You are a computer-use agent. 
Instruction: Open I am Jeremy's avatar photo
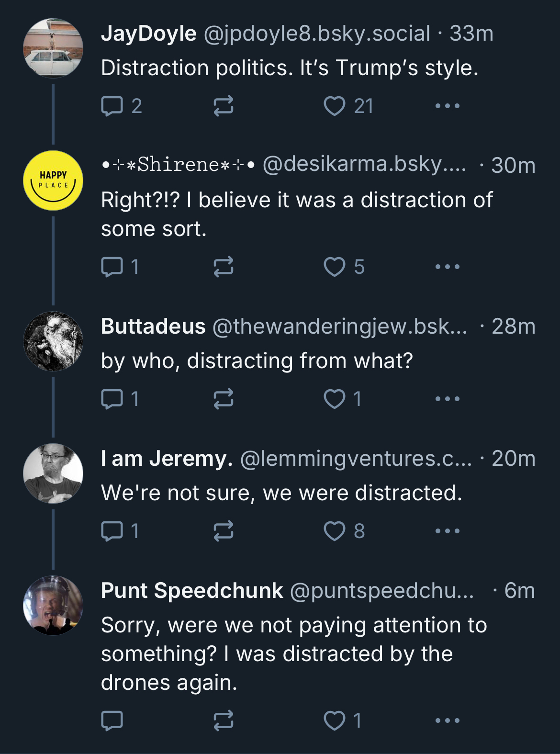(53, 473)
